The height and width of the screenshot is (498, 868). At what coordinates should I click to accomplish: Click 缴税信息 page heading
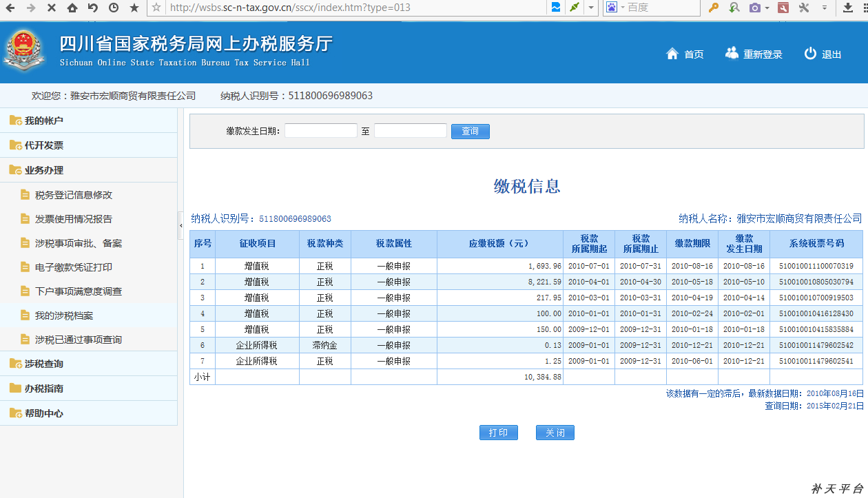click(527, 186)
